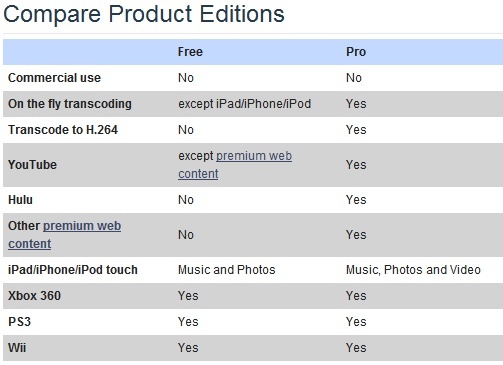Click the Hulu row label
Viewport: 503px width, 365px height.
[x=20, y=200]
